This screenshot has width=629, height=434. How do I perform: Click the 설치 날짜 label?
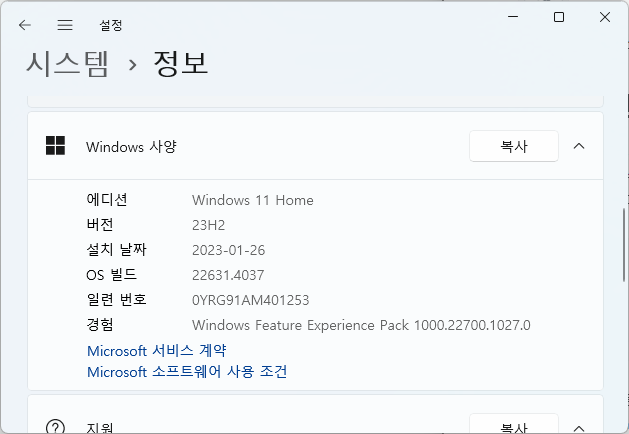point(116,249)
